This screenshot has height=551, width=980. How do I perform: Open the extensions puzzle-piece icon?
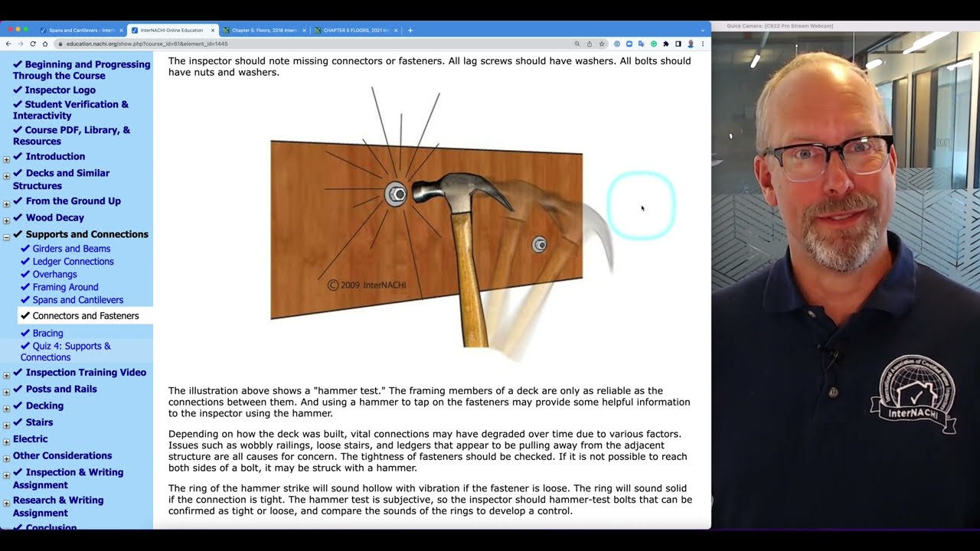(666, 44)
